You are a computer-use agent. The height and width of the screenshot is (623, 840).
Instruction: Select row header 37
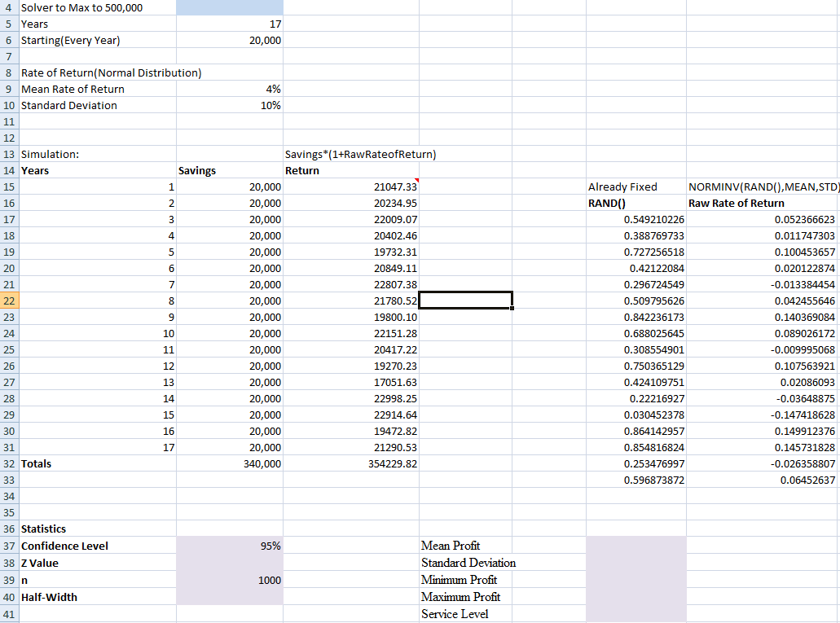pyautogui.click(x=9, y=546)
